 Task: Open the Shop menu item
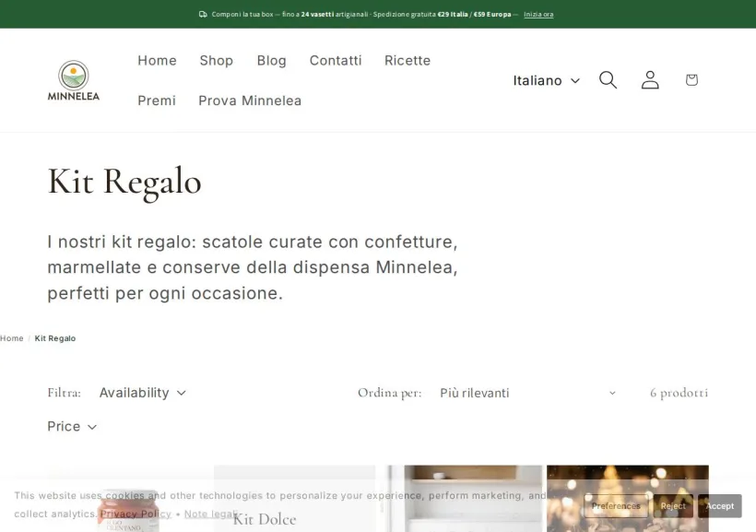tap(217, 60)
